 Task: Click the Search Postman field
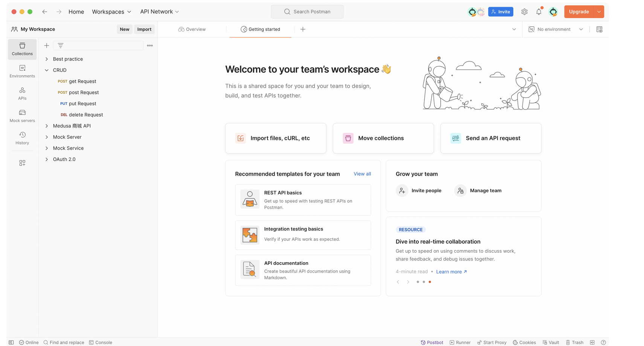point(307,12)
